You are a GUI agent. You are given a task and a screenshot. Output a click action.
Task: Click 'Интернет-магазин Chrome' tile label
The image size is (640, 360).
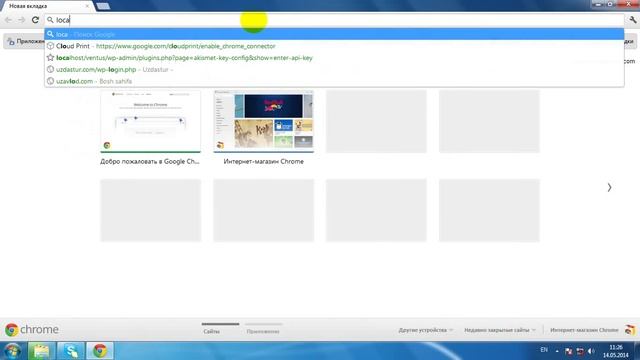(x=264, y=161)
